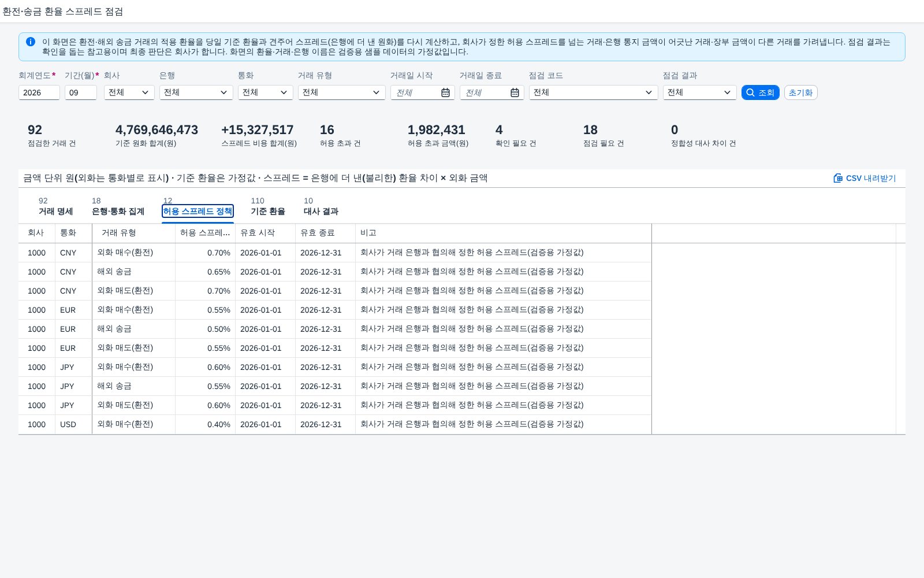The width and height of the screenshot is (924, 578).
Task: Open the 은행 dropdown list
Action: 196,92
